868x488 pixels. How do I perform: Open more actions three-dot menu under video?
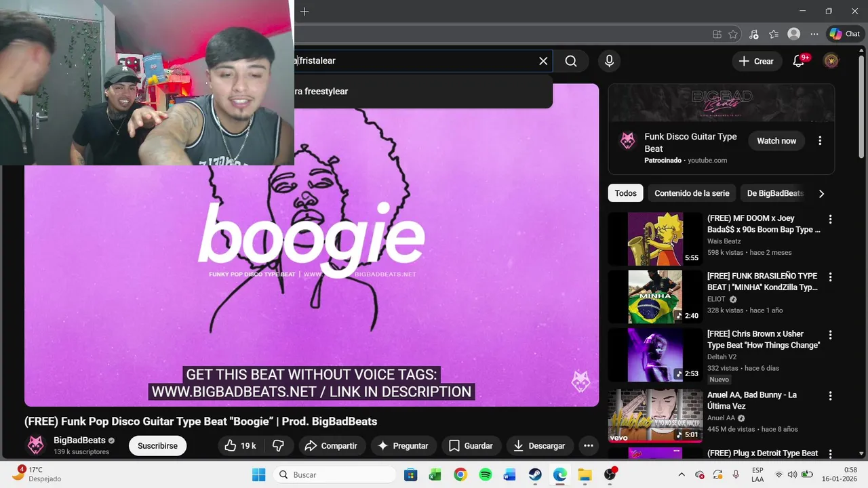point(589,445)
